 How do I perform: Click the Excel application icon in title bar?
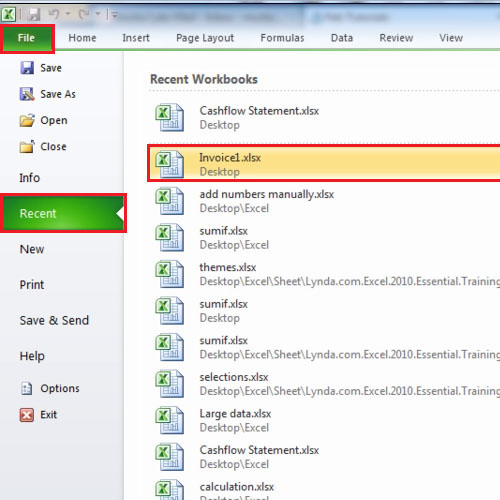8,14
